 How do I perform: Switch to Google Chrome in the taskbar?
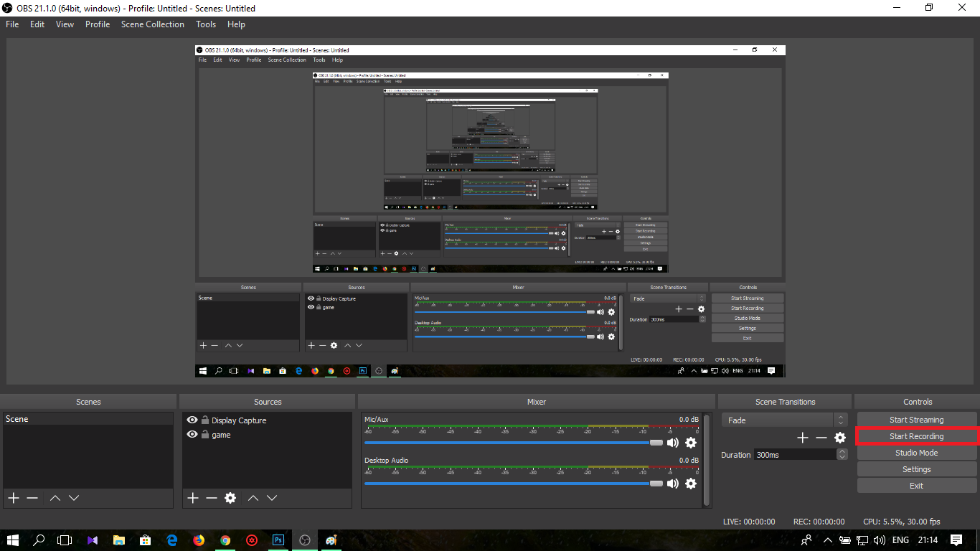tap(225, 540)
